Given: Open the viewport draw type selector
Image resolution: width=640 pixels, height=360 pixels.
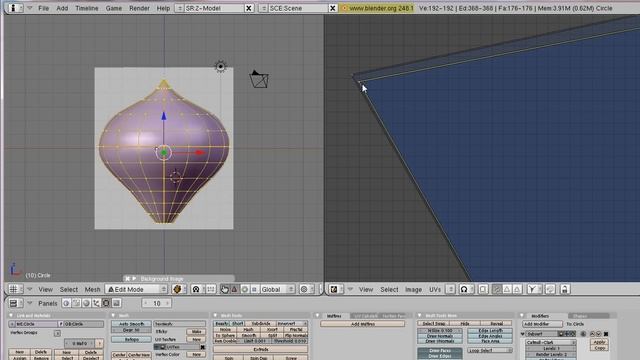Looking at the screenshot, I should pos(179,289).
